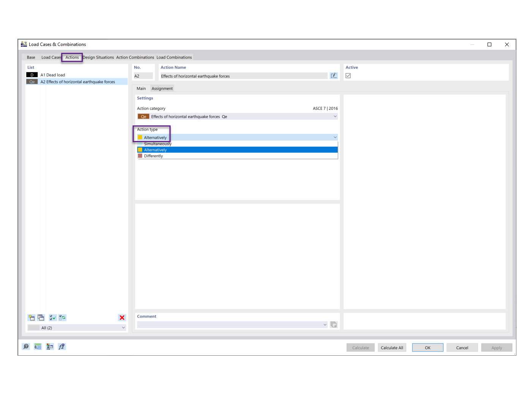The image size is (532, 399).
Task: Select A1 Dead load in list
Action: pos(76,75)
